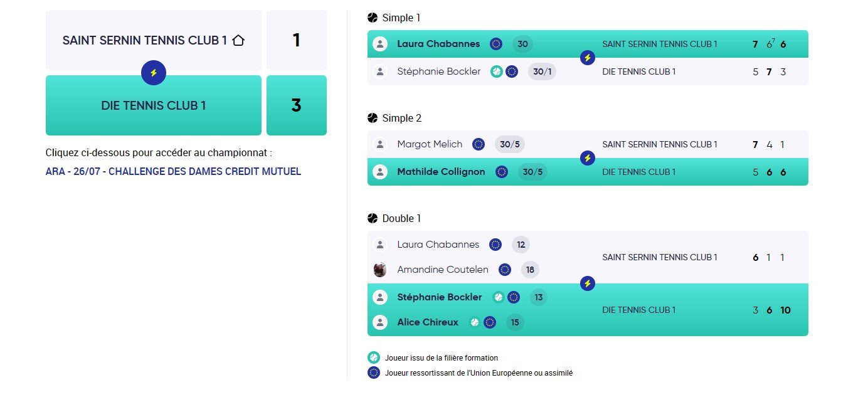Click the home icon beside Saint Sernin Tennis Club 1
Screen dimensions: 868x412
coord(238,40)
